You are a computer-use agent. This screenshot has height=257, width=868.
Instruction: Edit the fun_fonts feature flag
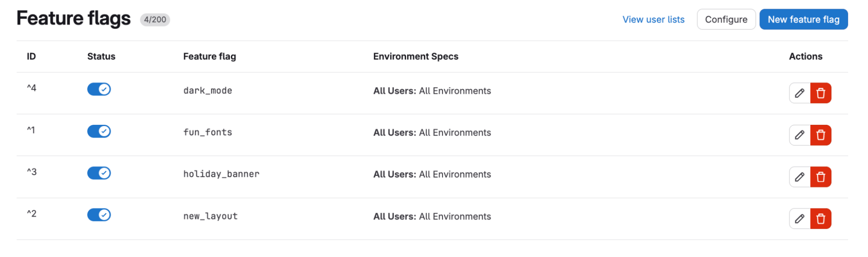click(799, 135)
